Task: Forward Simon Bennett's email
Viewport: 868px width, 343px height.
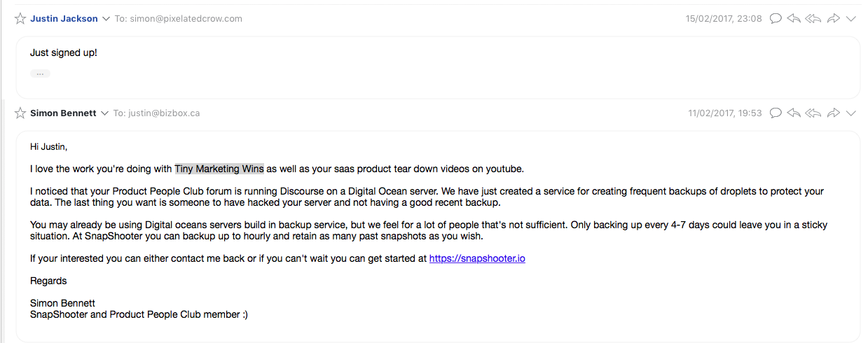Action: (x=833, y=113)
